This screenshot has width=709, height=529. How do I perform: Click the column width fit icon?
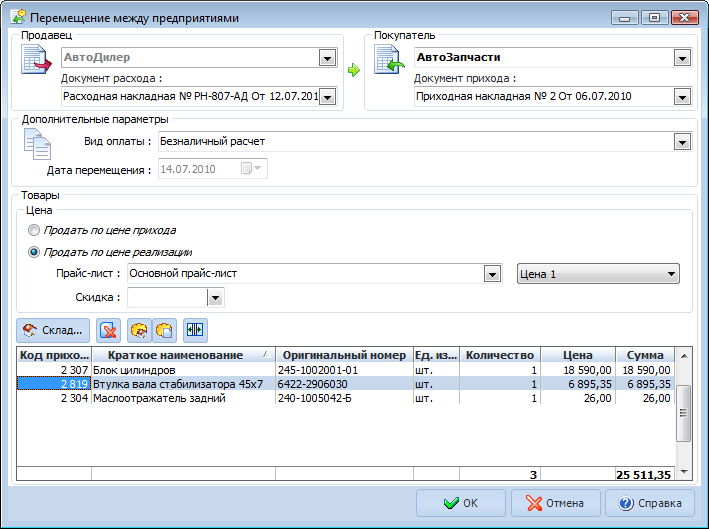click(x=194, y=329)
